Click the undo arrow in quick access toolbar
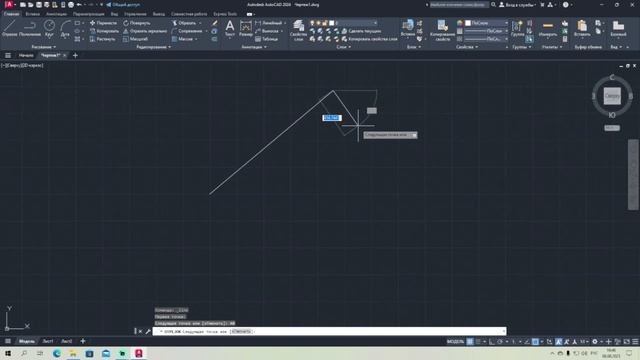 (79, 4)
